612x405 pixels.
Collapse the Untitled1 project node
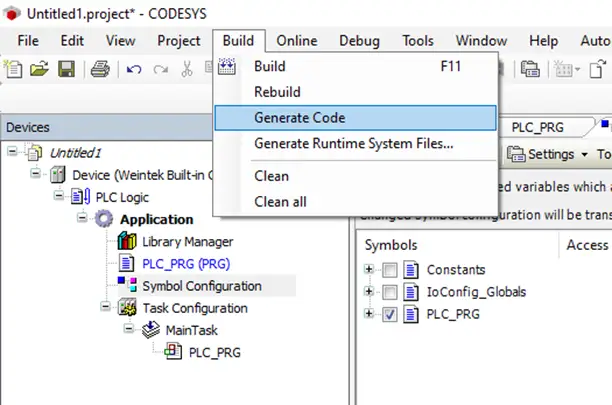12,151
